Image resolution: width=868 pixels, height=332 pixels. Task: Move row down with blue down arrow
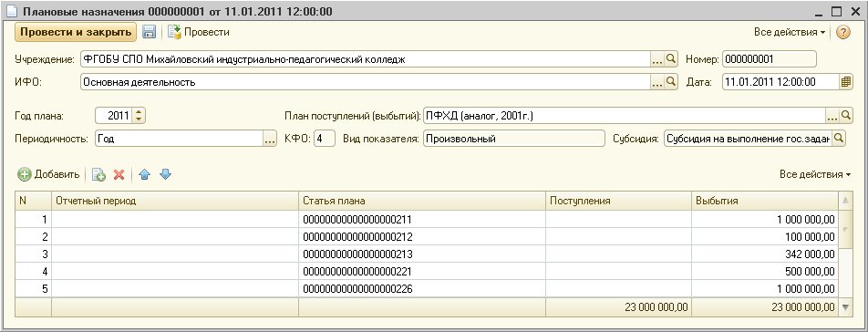tap(166, 175)
